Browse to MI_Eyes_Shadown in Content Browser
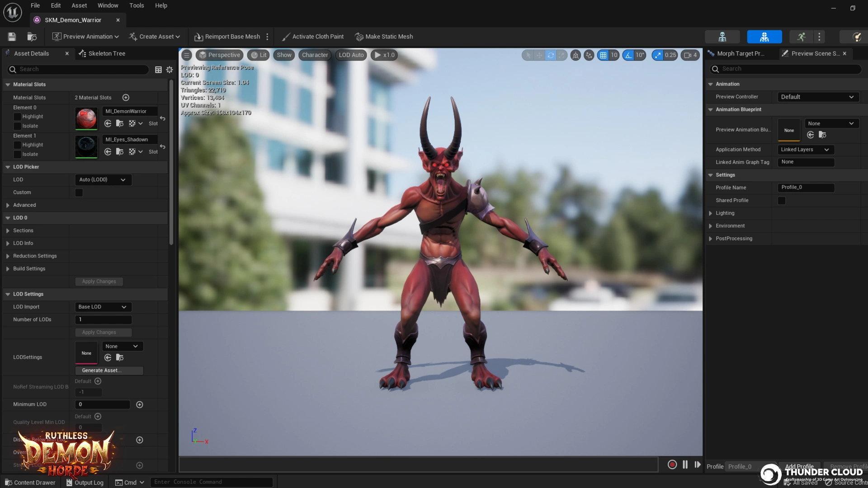The image size is (868, 488). [120, 152]
